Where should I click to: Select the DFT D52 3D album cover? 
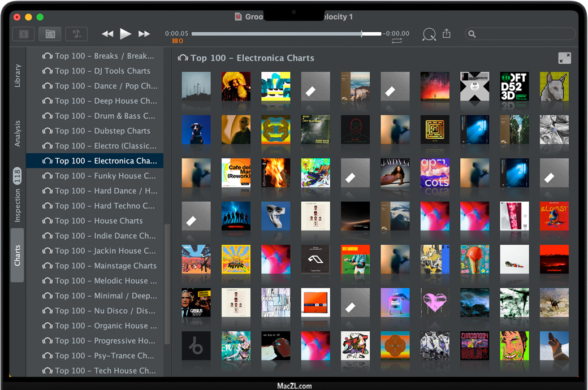[514, 86]
